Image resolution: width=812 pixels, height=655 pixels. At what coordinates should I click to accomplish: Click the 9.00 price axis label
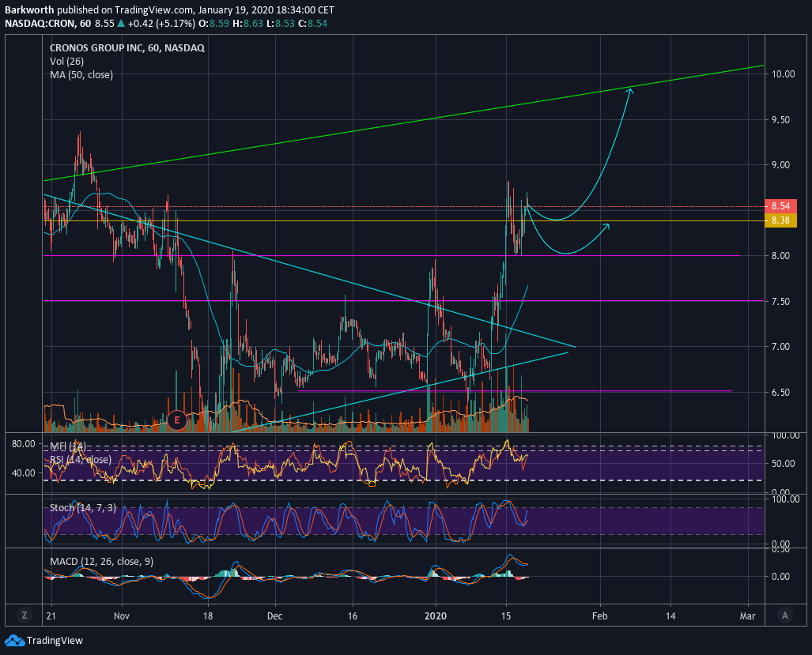(x=780, y=165)
